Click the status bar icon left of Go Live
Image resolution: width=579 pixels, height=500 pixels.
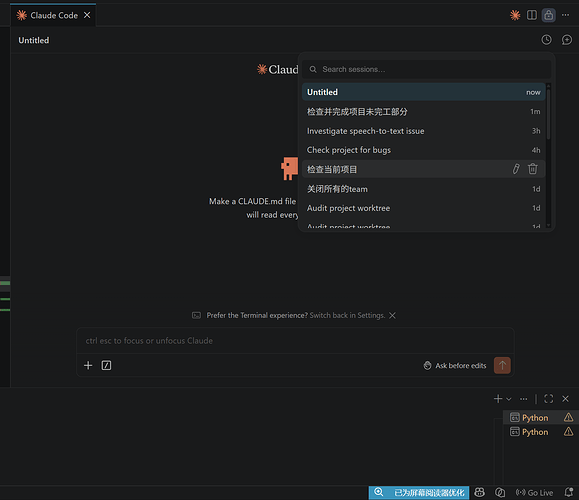[500, 492]
